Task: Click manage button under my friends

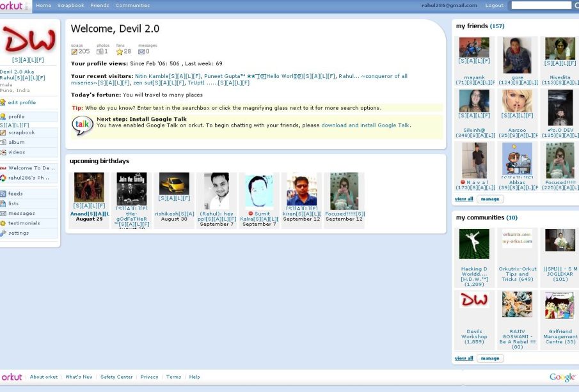Action: [490, 199]
